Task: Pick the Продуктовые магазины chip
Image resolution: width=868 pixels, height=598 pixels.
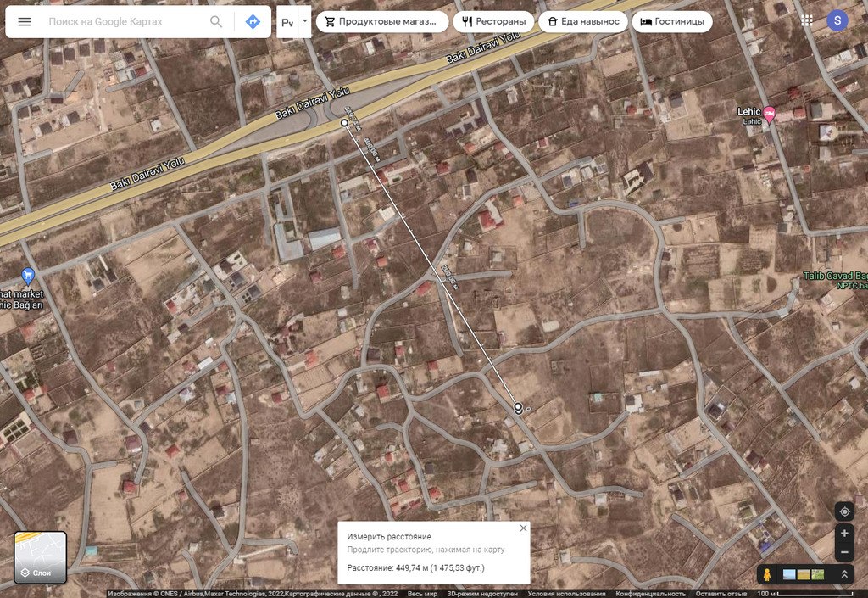Action: (x=382, y=22)
